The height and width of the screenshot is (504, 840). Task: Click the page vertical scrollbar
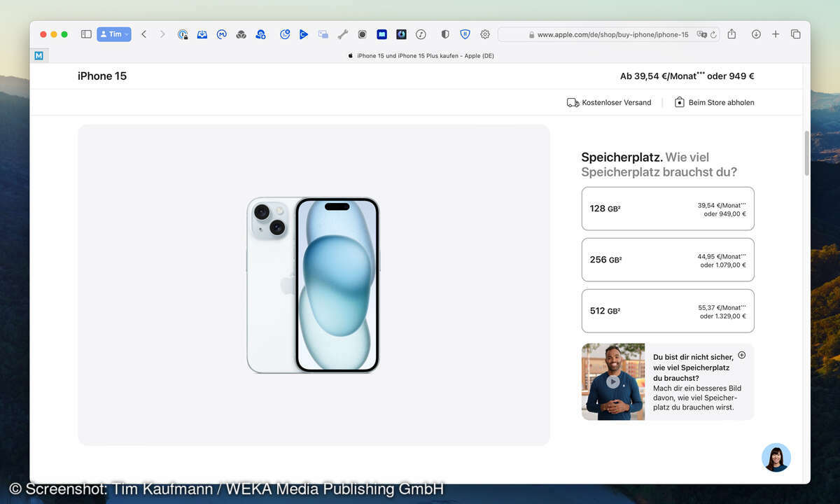pyautogui.click(x=806, y=153)
